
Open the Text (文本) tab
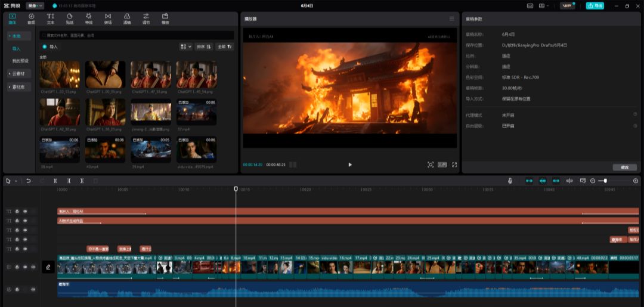point(51,18)
